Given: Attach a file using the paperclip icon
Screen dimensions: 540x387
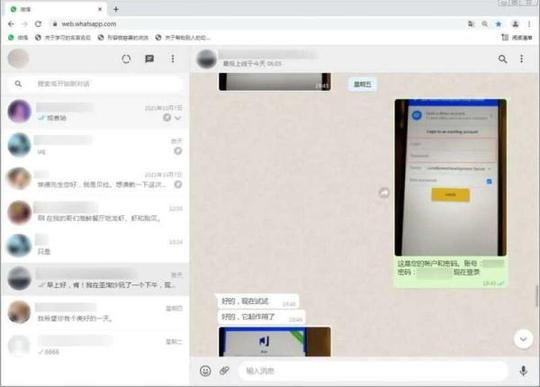Looking at the screenshot, I should (225, 371).
